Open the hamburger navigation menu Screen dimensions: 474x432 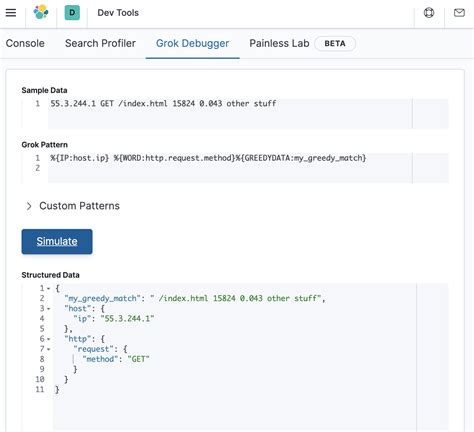click(x=11, y=13)
